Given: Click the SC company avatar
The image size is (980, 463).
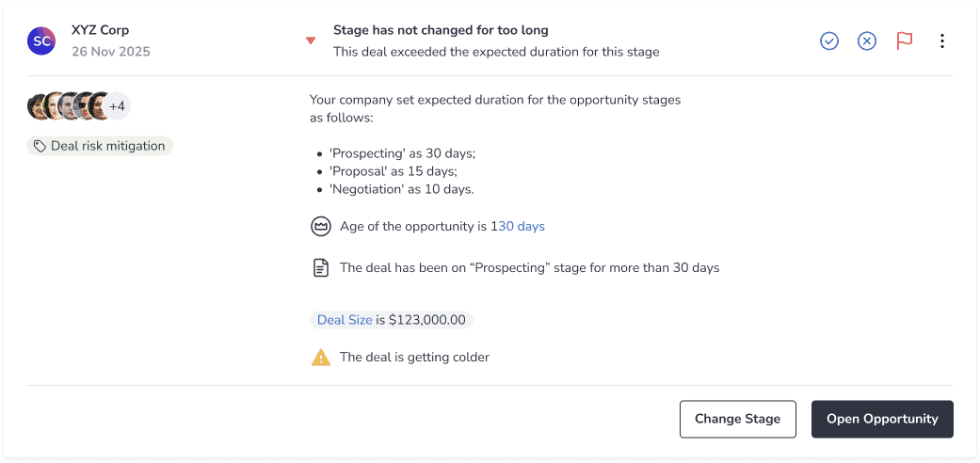Looking at the screenshot, I should coord(41,41).
